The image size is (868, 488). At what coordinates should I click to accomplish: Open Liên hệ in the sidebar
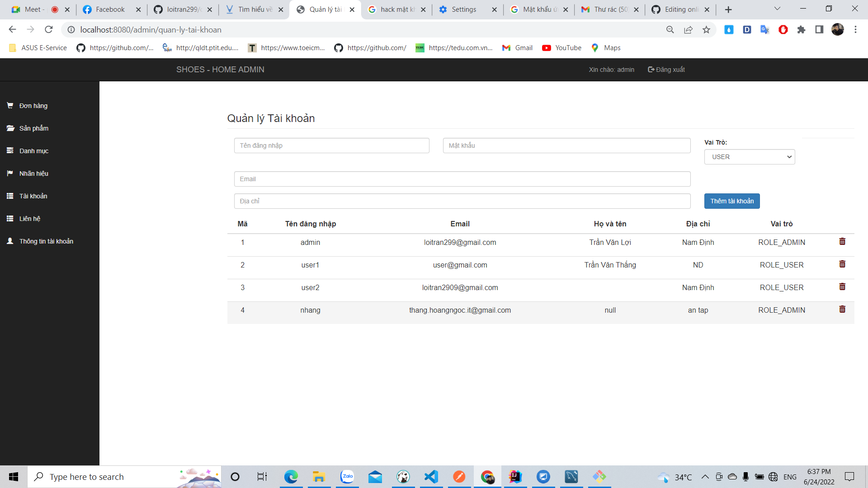pyautogui.click(x=10, y=218)
